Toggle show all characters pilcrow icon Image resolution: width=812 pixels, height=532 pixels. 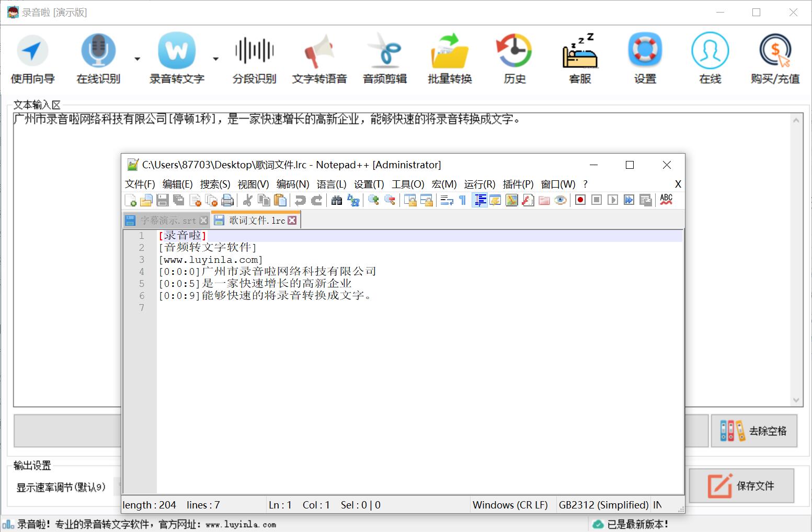click(462, 200)
